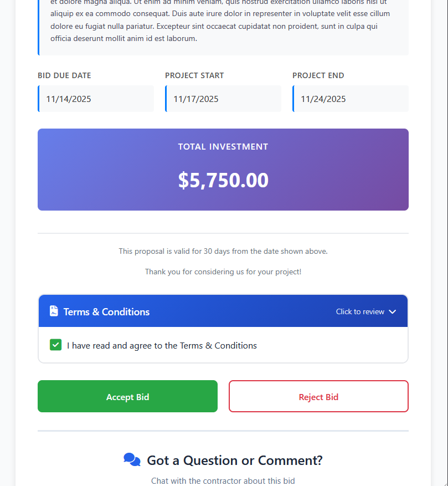Click the $5,750.00 amount
Image resolution: width=448 pixels, height=486 pixels.
[223, 180]
